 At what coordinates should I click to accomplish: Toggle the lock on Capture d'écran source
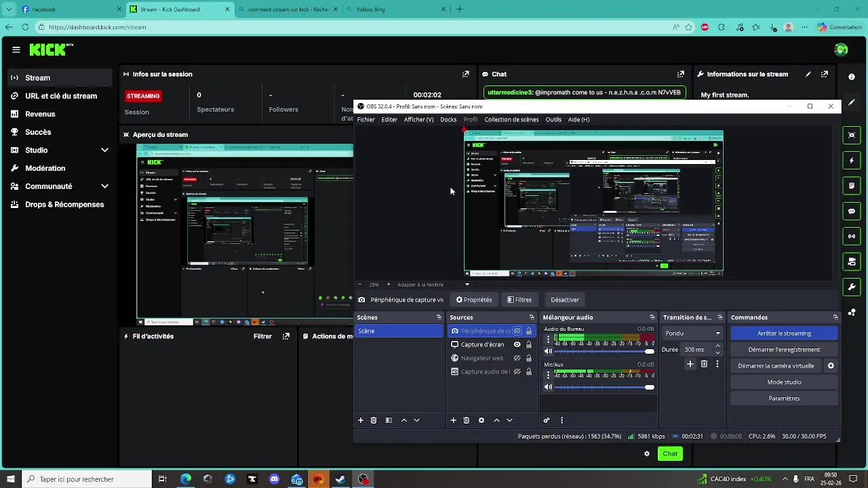529,344
